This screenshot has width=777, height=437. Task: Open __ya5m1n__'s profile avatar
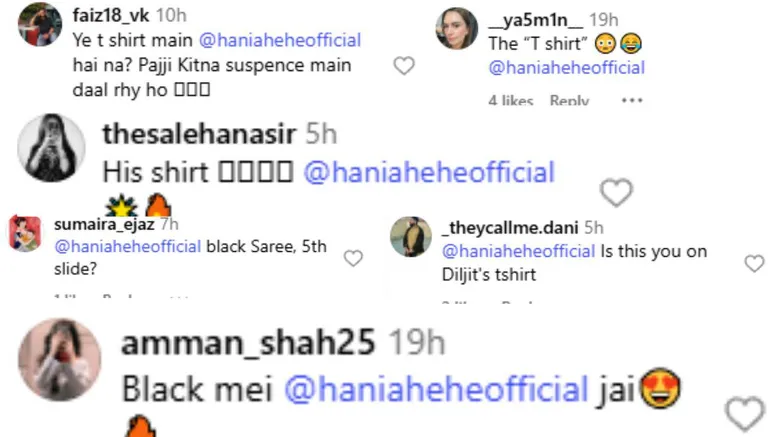(456, 28)
